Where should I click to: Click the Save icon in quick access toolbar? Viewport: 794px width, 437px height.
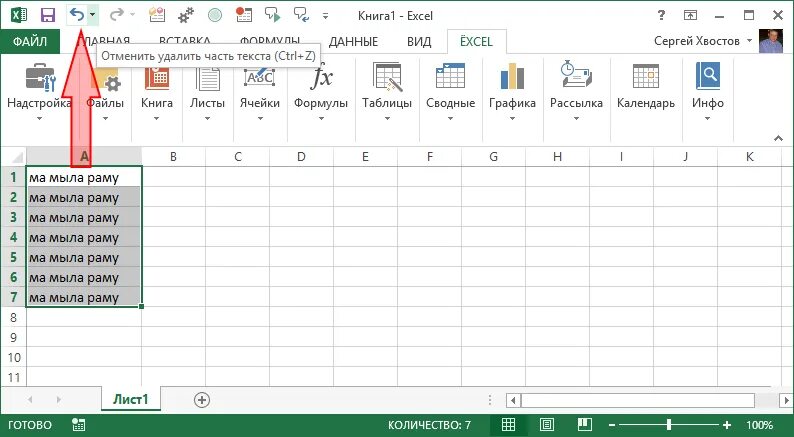click(48, 16)
